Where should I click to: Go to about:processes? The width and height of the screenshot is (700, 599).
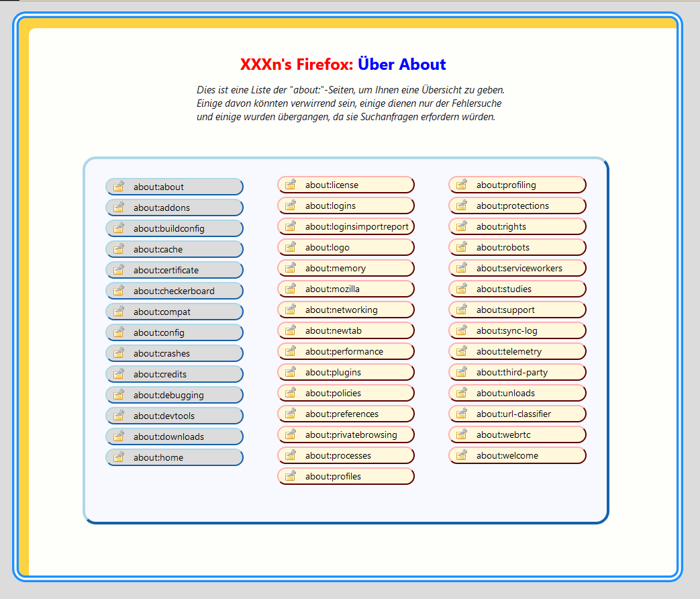(x=346, y=455)
